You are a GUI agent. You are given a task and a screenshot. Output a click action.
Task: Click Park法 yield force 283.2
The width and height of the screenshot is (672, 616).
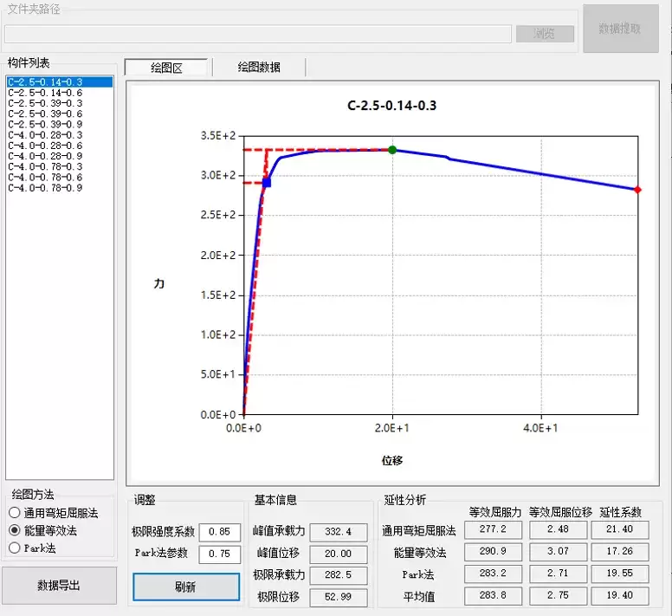(x=494, y=574)
